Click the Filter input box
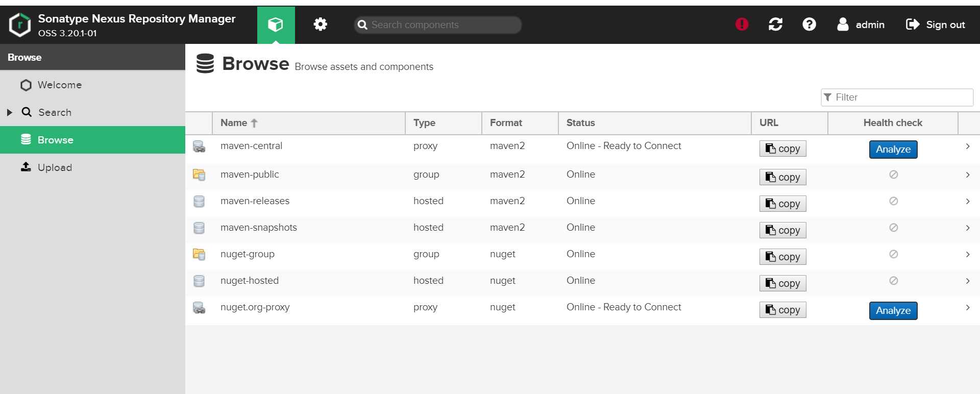The width and height of the screenshot is (980, 394). tap(897, 97)
